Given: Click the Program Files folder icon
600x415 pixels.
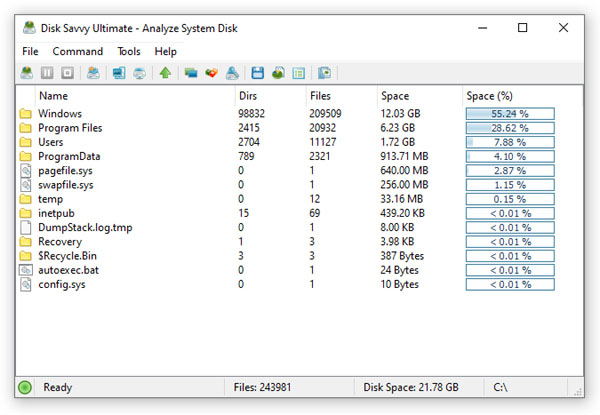Looking at the screenshot, I should (26, 128).
